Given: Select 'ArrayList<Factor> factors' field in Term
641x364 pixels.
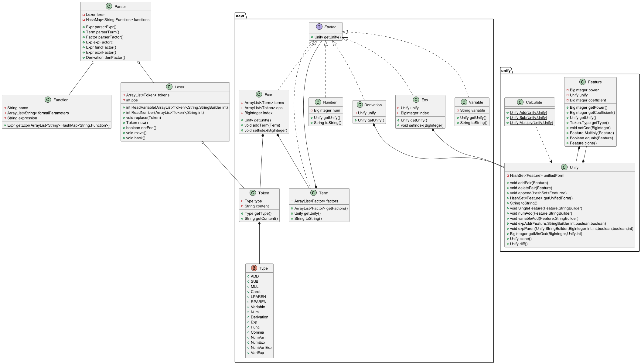Looking at the screenshot, I should point(316,201).
